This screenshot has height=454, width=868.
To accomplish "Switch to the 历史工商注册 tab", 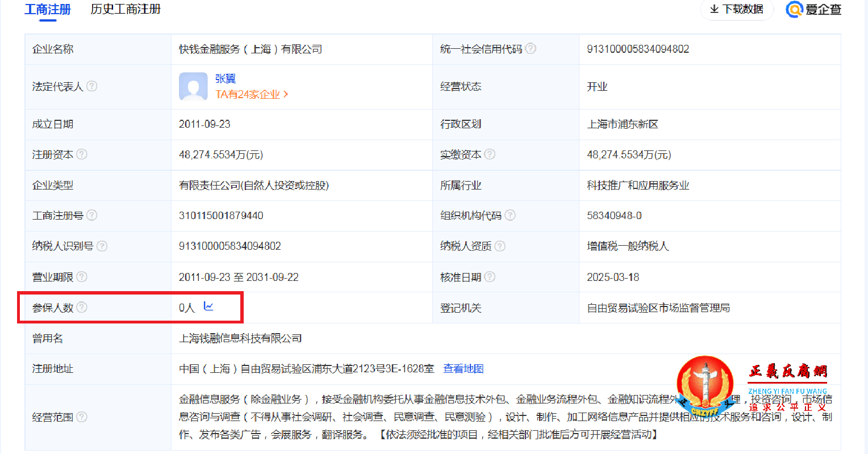I will (124, 9).
